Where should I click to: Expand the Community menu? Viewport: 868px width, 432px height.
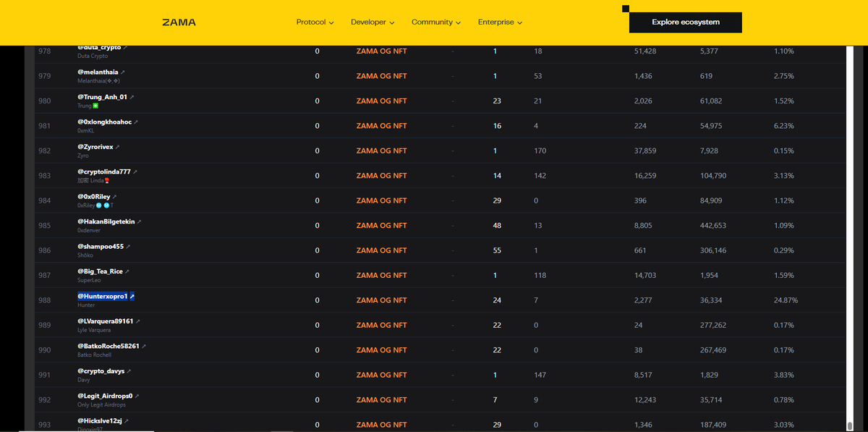tap(436, 22)
